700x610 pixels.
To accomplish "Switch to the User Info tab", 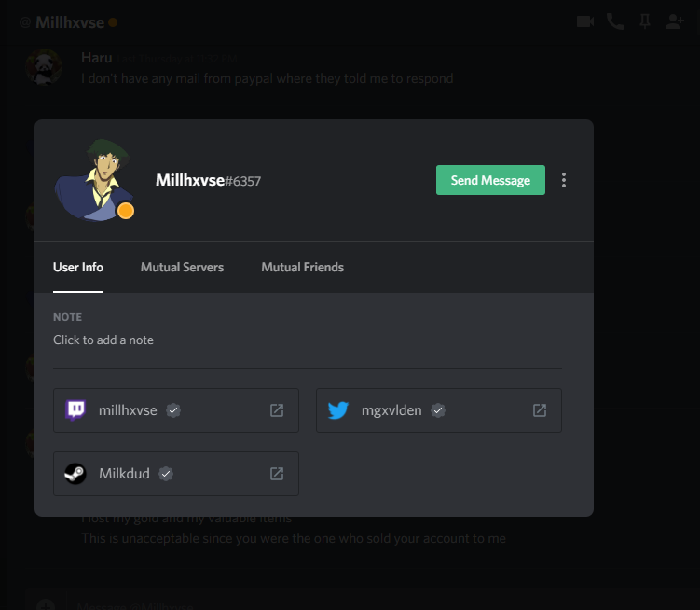I will pos(78,268).
